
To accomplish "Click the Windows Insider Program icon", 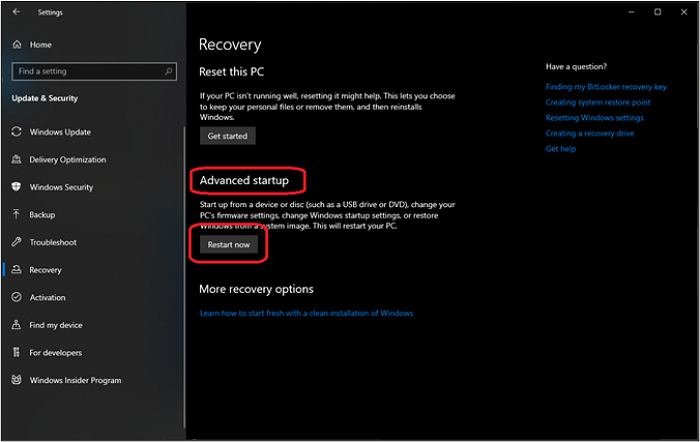I will pyautogui.click(x=17, y=380).
